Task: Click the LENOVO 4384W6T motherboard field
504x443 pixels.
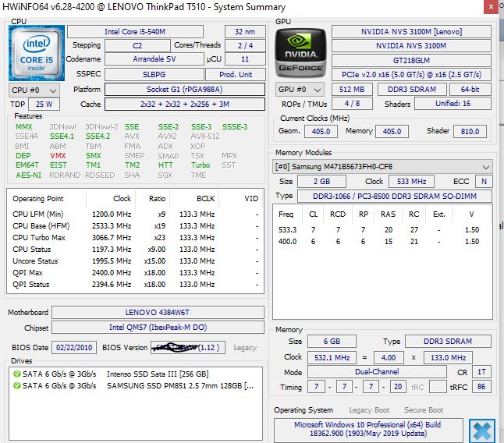Action: pyautogui.click(x=158, y=312)
